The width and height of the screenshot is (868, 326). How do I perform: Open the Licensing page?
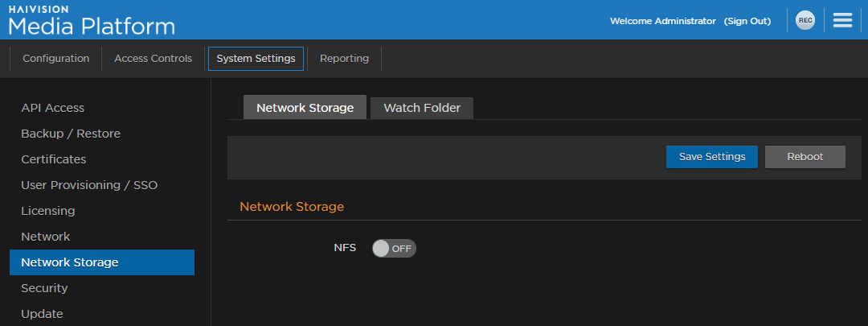click(47, 211)
